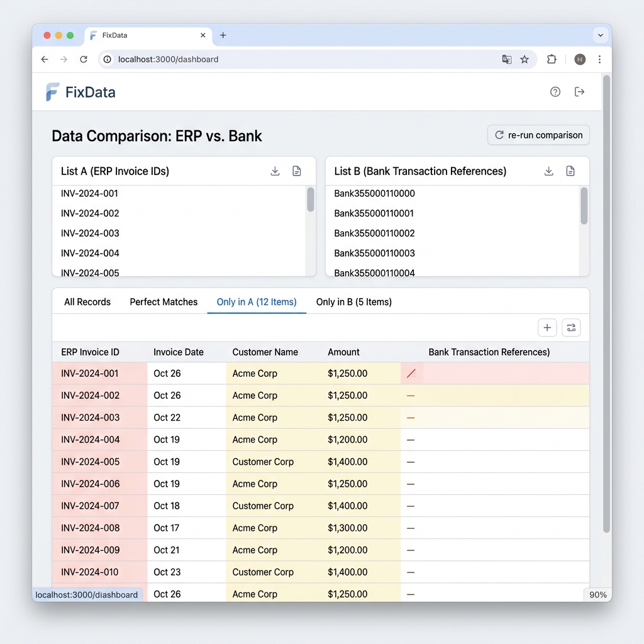
Task: Click the help question mark icon
Action: tap(555, 92)
